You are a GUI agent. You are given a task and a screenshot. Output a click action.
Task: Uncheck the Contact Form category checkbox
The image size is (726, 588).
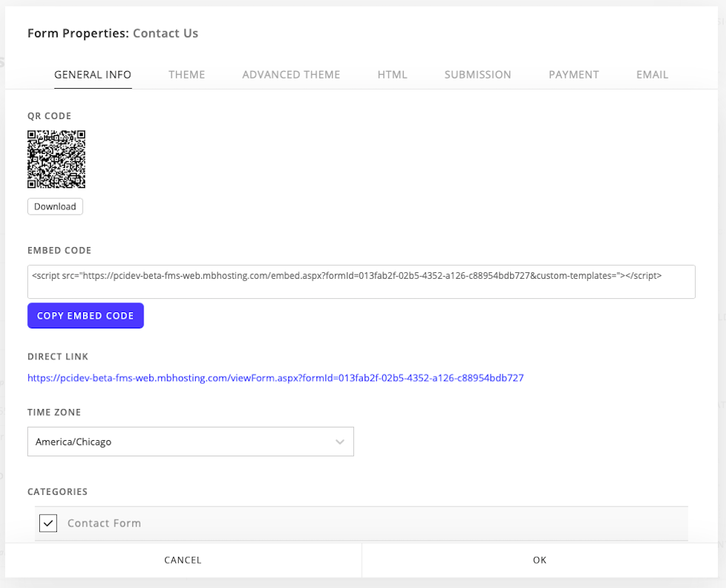48,523
